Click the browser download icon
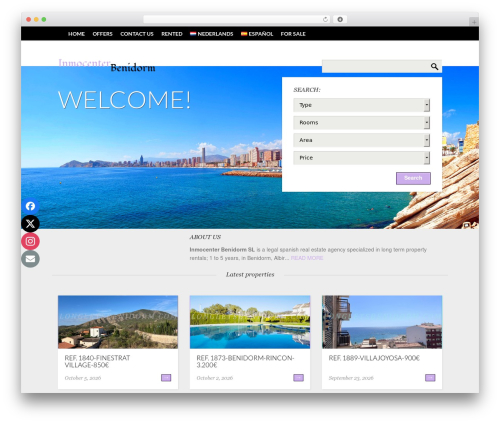Viewport: 500px width, 423px height. [x=340, y=19]
